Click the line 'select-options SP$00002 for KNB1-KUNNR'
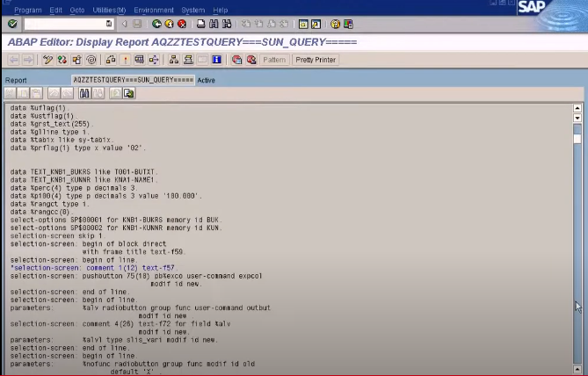The image size is (588, 376). pos(116,228)
